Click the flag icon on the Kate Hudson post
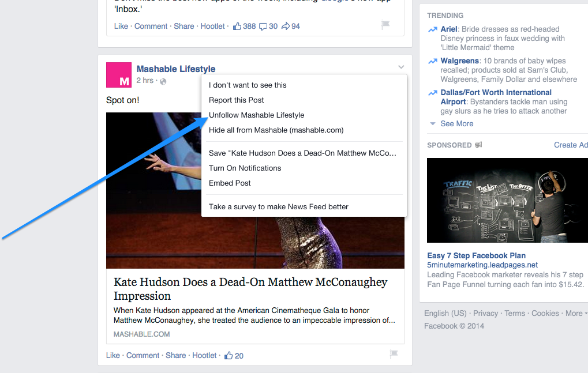The width and height of the screenshot is (588, 373). coord(394,354)
